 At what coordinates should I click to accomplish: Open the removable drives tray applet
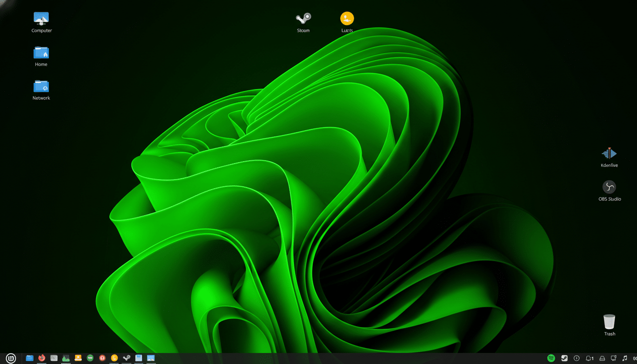pyautogui.click(x=601, y=358)
